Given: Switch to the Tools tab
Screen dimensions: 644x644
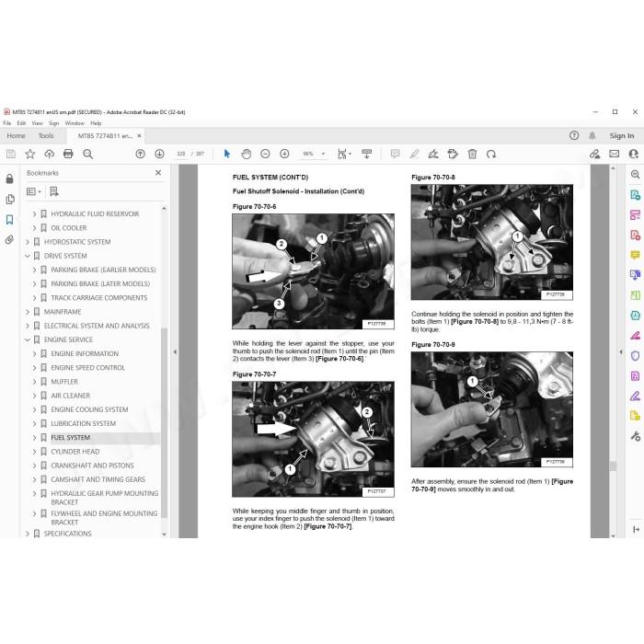Looking at the screenshot, I should 46,135.
